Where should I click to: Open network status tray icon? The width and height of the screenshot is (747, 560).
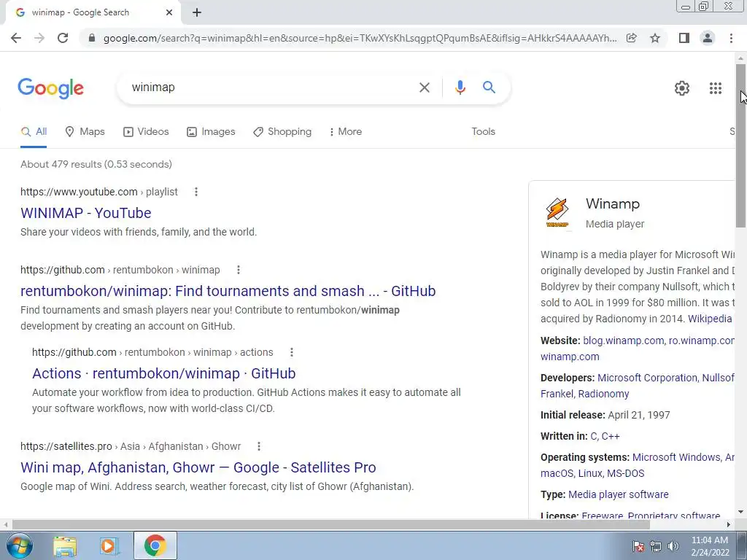coord(656,546)
